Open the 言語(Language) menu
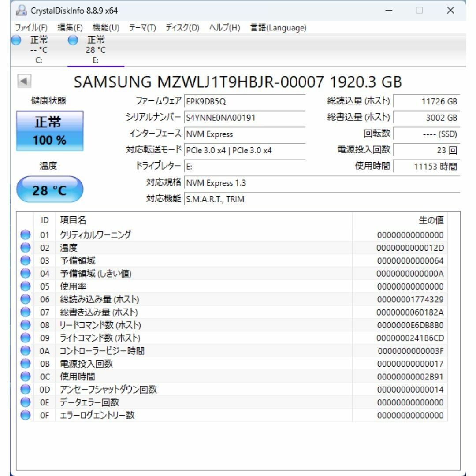The image size is (476, 476). [x=279, y=28]
